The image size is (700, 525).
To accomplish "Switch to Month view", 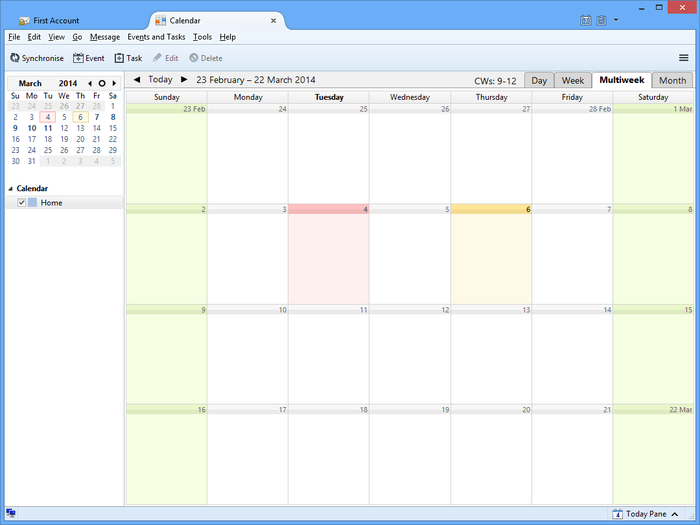I will (672, 80).
